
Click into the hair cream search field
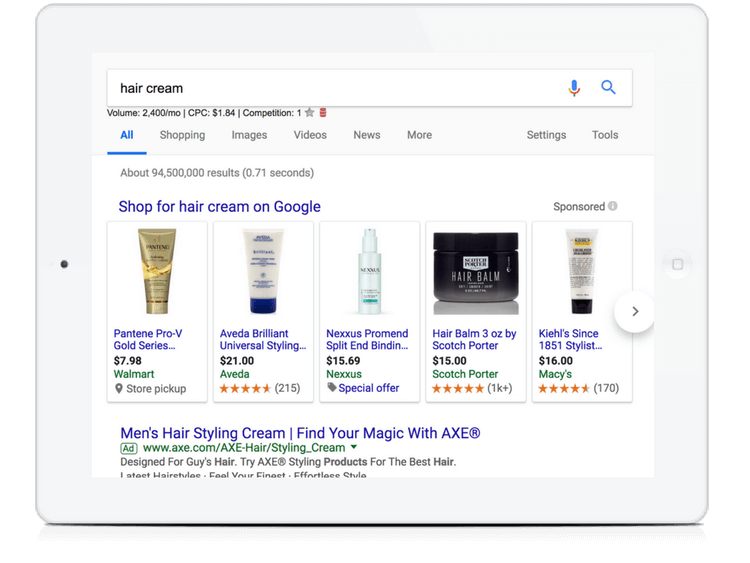click(x=330, y=88)
